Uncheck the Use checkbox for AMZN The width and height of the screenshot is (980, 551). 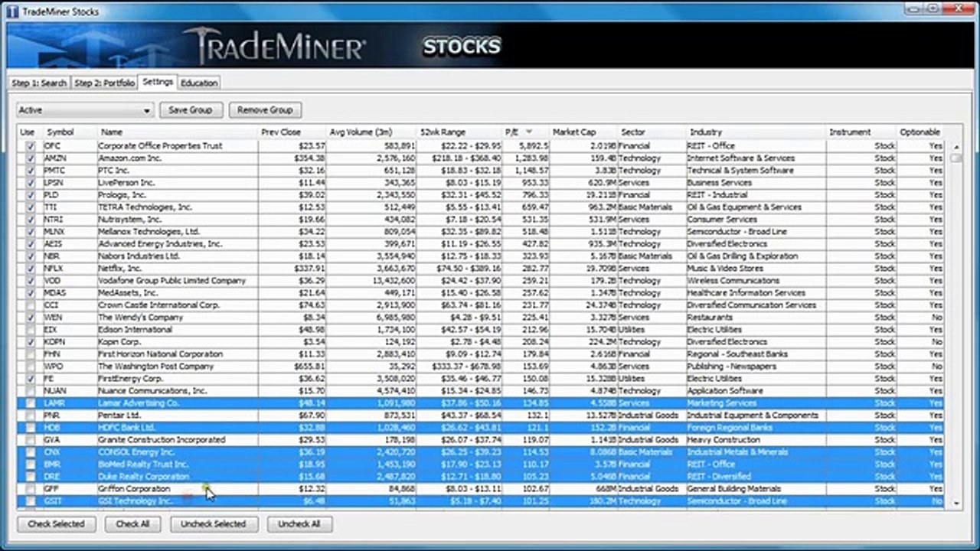pos(31,158)
